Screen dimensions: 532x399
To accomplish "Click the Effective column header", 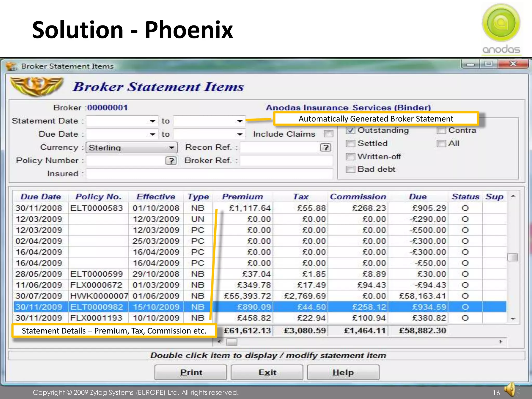I will 156,197.
